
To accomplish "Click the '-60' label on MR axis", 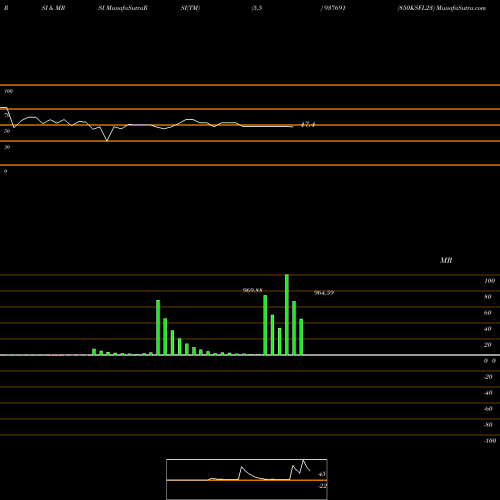I will tap(488, 409).
